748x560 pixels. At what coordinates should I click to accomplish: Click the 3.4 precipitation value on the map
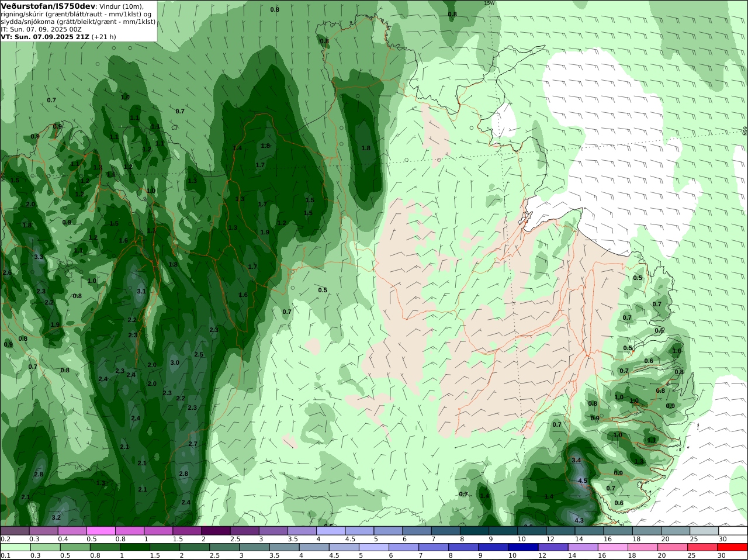576,461
